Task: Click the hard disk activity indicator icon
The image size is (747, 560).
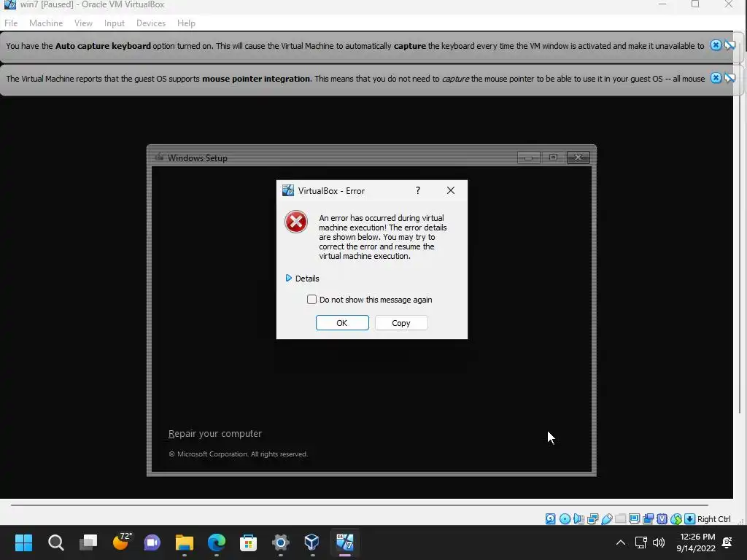Action: (550, 519)
